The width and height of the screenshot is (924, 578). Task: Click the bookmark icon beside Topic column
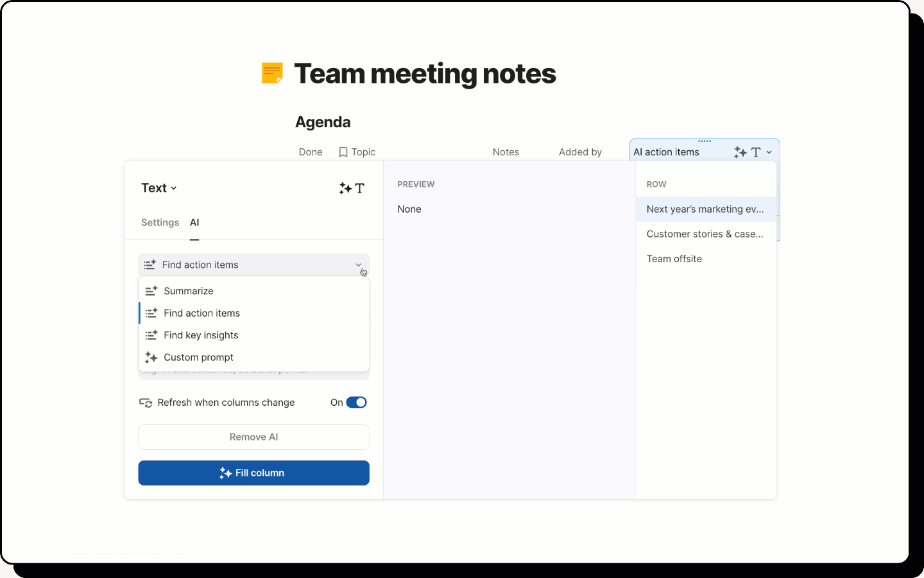[343, 152]
